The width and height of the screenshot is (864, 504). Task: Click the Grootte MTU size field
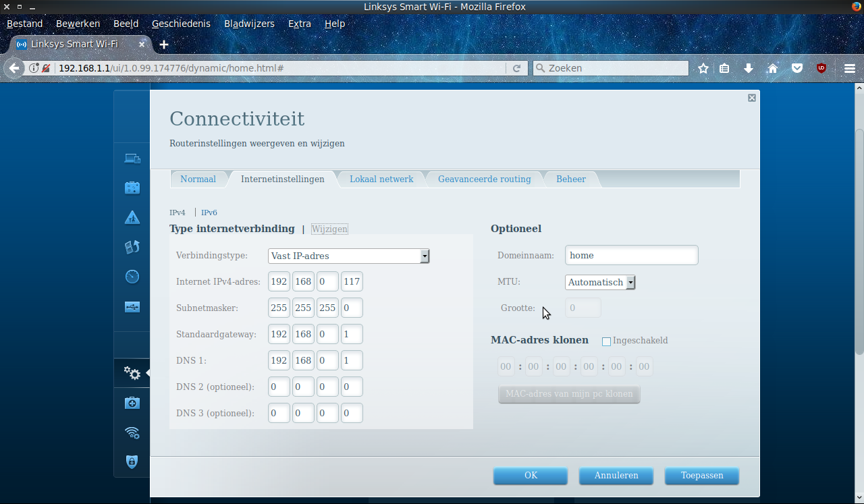pos(583,308)
